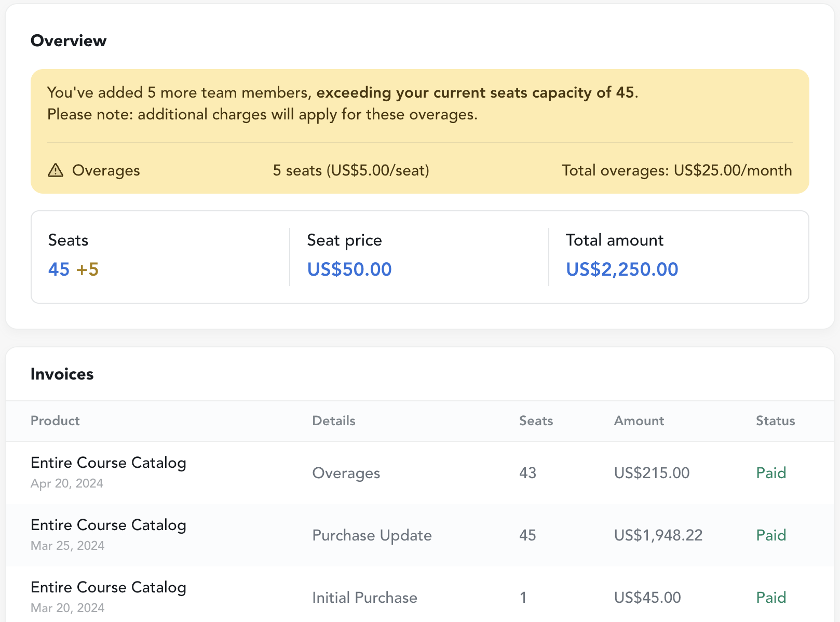Open the Mar 20, 2024 Entire Course Catalog invoice
This screenshot has width=840, height=622.
coord(109,587)
